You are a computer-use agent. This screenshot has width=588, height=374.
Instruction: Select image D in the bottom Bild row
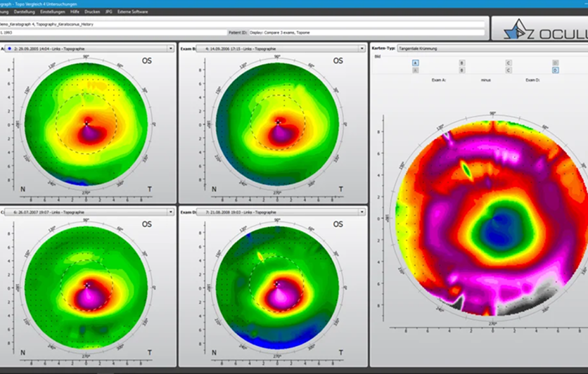click(x=556, y=70)
